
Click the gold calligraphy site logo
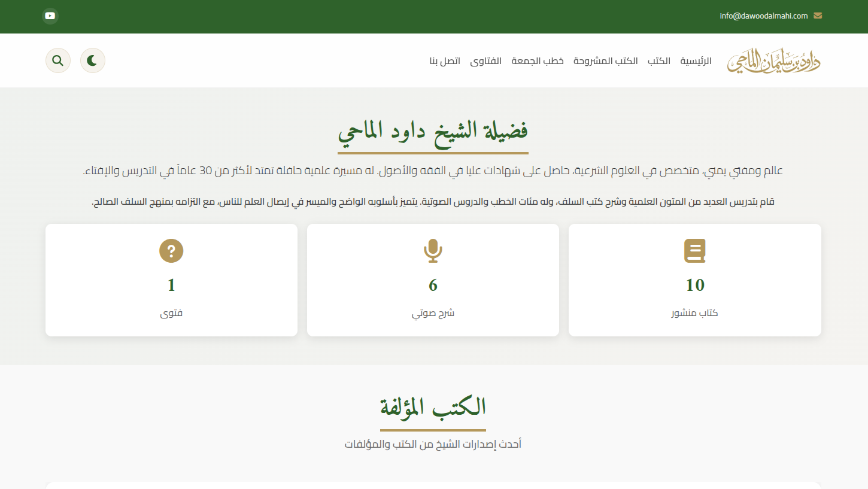click(774, 61)
